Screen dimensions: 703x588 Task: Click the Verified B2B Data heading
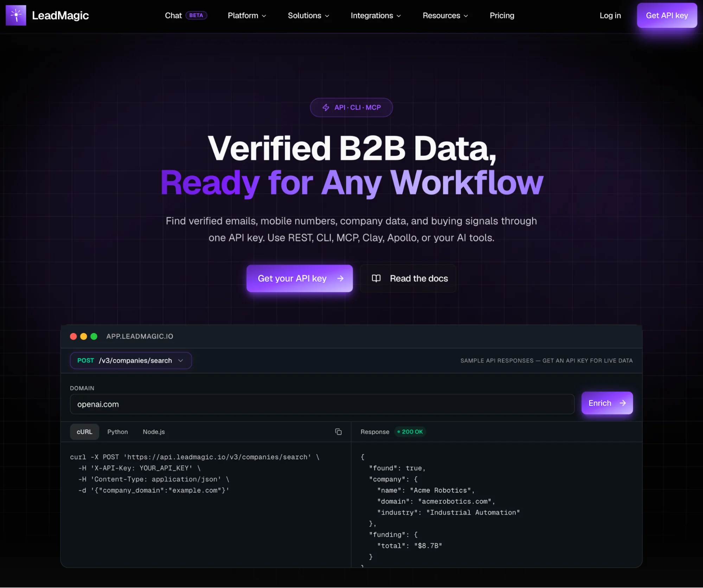point(352,148)
